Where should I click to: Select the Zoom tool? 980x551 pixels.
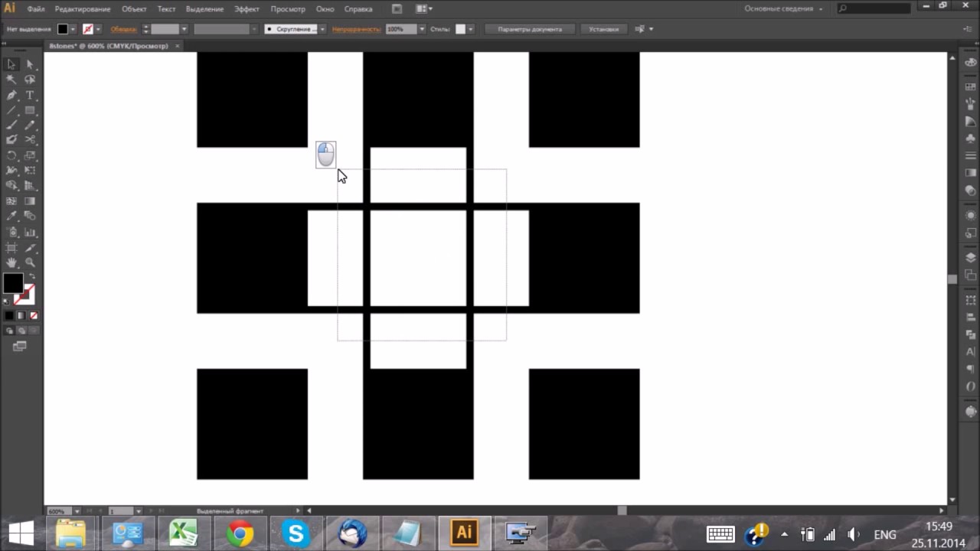30,262
